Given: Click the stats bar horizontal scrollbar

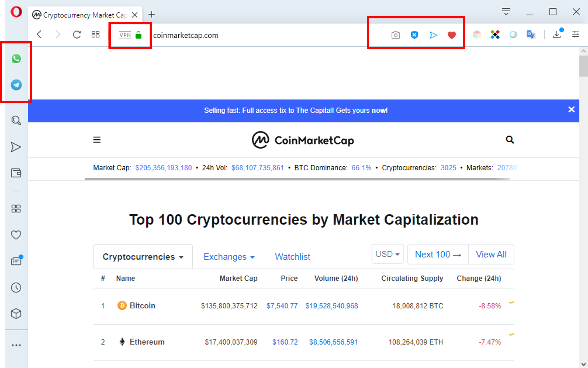Looking at the screenshot, I should (x=297, y=179).
